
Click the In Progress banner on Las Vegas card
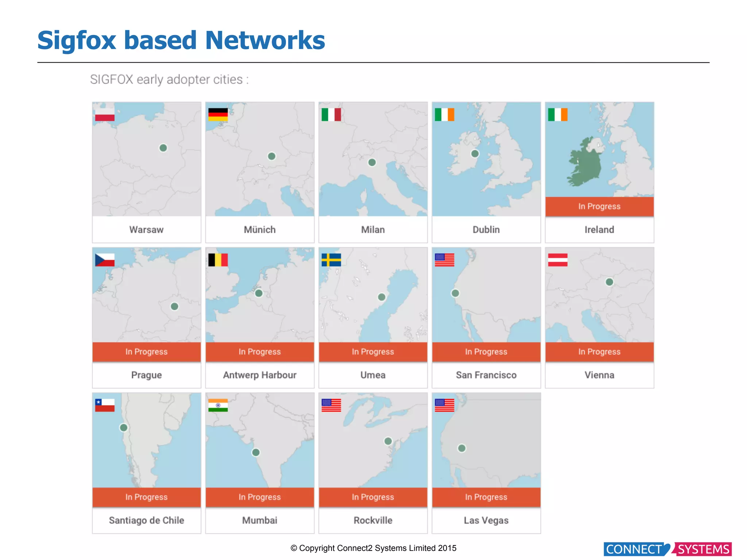point(486,497)
